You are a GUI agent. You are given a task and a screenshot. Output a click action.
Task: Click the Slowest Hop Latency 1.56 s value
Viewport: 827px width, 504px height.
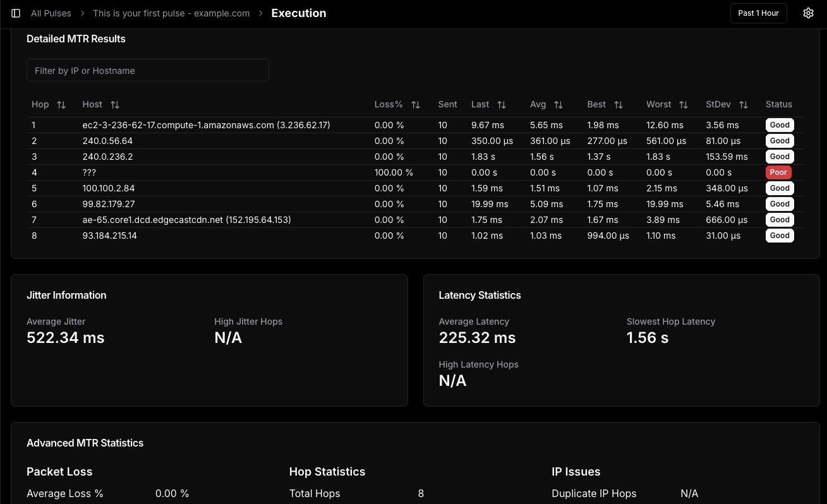click(x=648, y=338)
